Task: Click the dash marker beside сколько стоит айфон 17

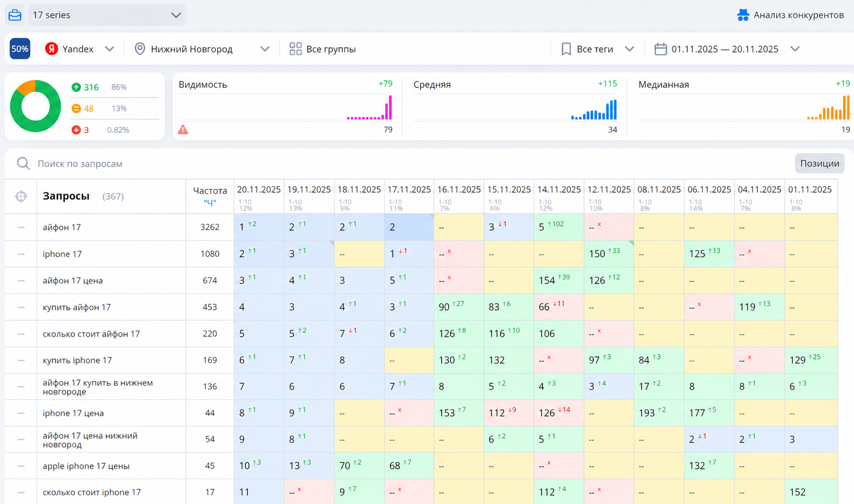Action: [x=21, y=334]
